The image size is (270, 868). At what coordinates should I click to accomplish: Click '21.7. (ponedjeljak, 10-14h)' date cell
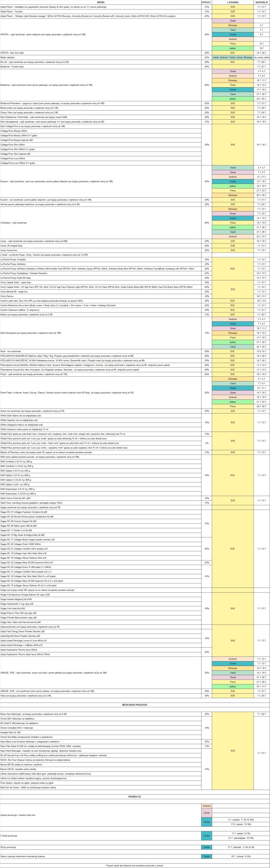(241, 838)
